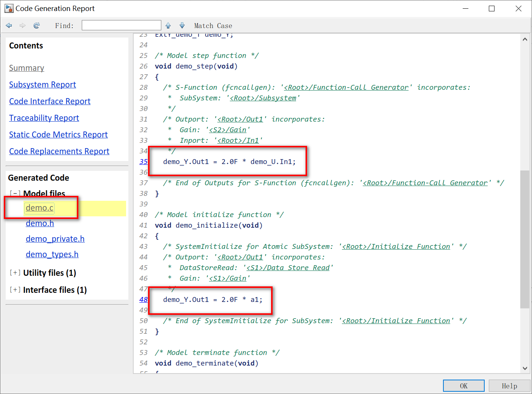Follow the <Root>/In1 link
Screen dimensions: 532x394
[x=238, y=141]
